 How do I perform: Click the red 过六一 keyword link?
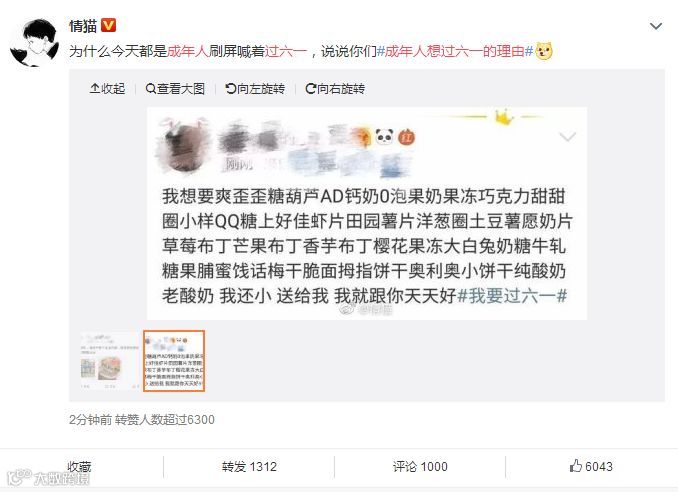coord(285,51)
